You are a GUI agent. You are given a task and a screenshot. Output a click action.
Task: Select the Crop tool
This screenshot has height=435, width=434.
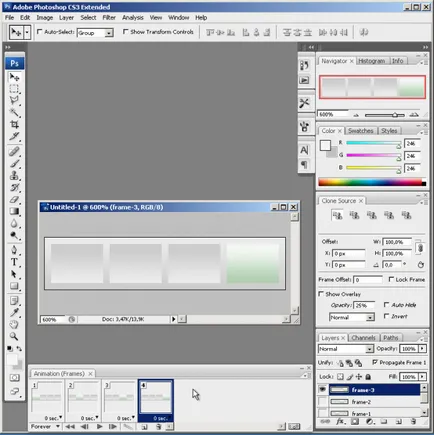[14, 124]
